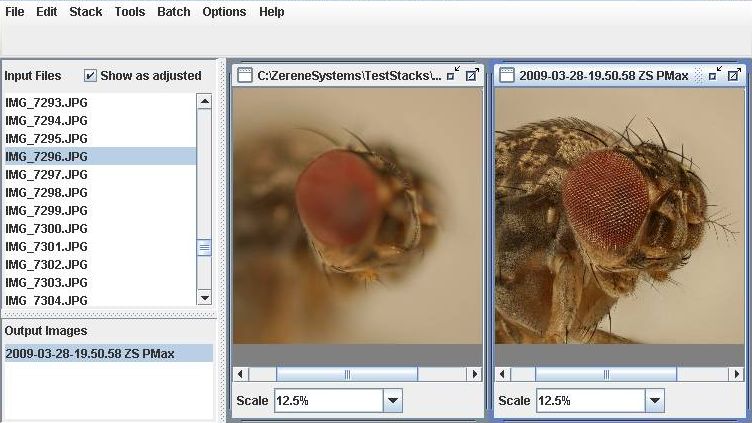This screenshot has width=752, height=423.
Task: Select IMG_7294.JPG in input files
Action: pos(100,120)
